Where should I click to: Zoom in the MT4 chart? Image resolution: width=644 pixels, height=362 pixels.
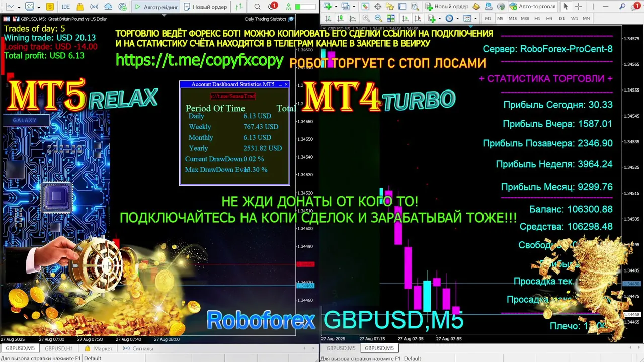366,18
